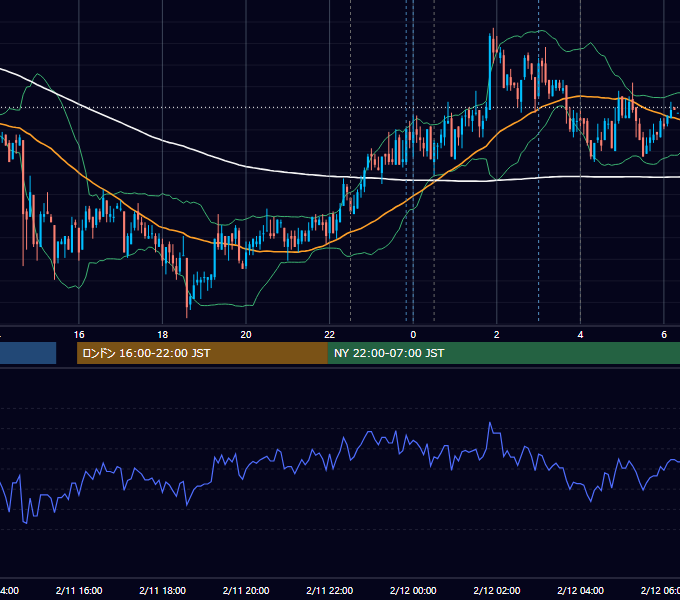Click the 20 hour label on price chart axis

246,335
